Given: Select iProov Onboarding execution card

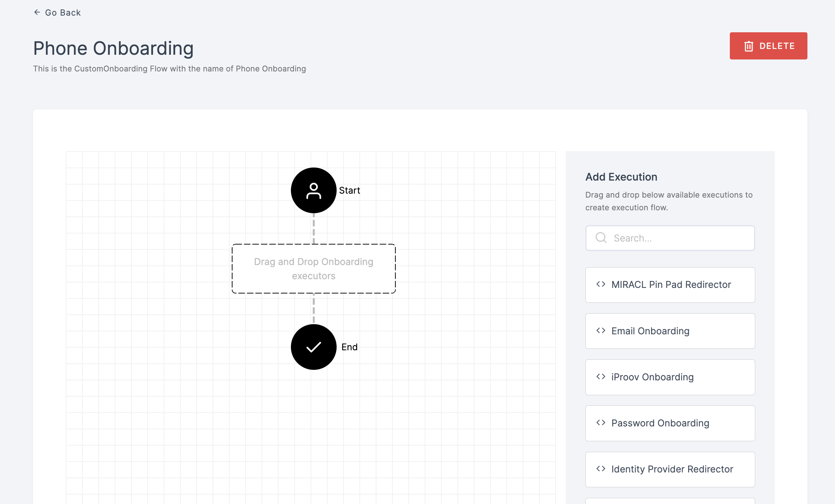Looking at the screenshot, I should pos(670,377).
